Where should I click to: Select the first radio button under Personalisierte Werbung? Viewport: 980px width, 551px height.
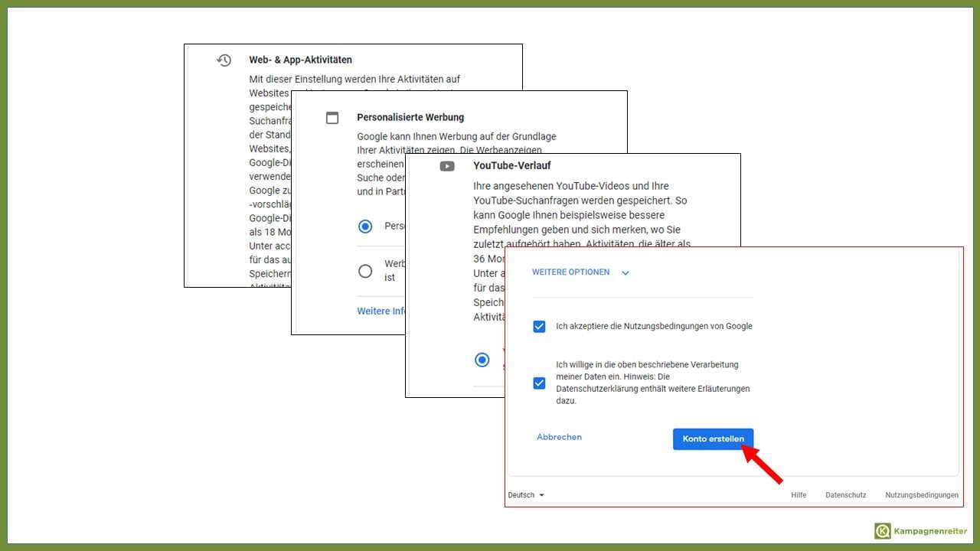pos(365,227)
